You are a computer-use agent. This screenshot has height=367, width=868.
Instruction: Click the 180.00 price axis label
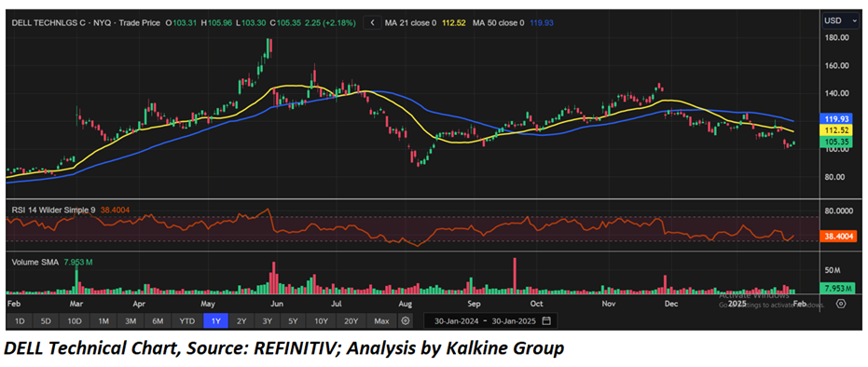pos(837,37)
